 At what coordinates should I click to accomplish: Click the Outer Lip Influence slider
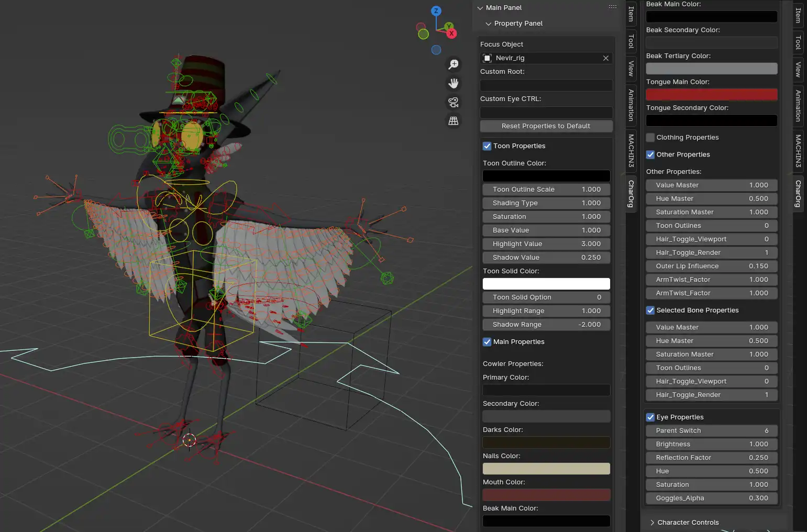click(712, 266)
